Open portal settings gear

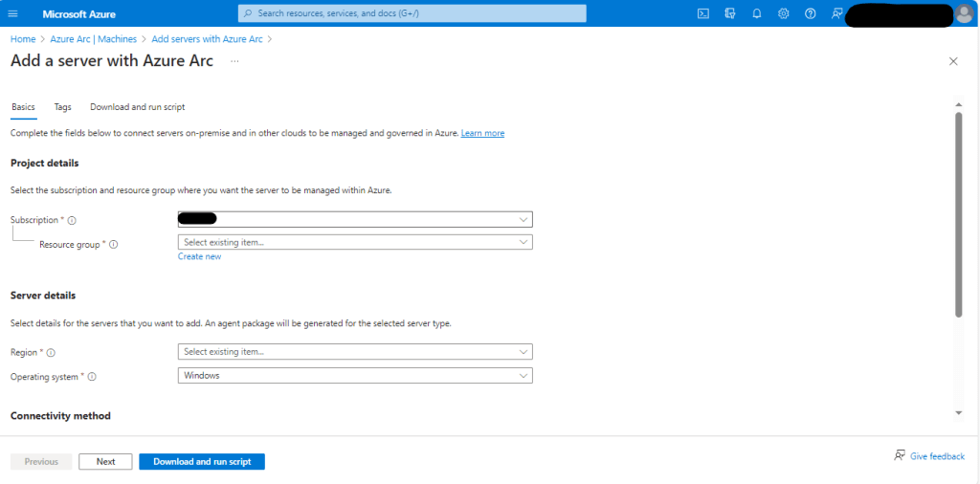783,13
